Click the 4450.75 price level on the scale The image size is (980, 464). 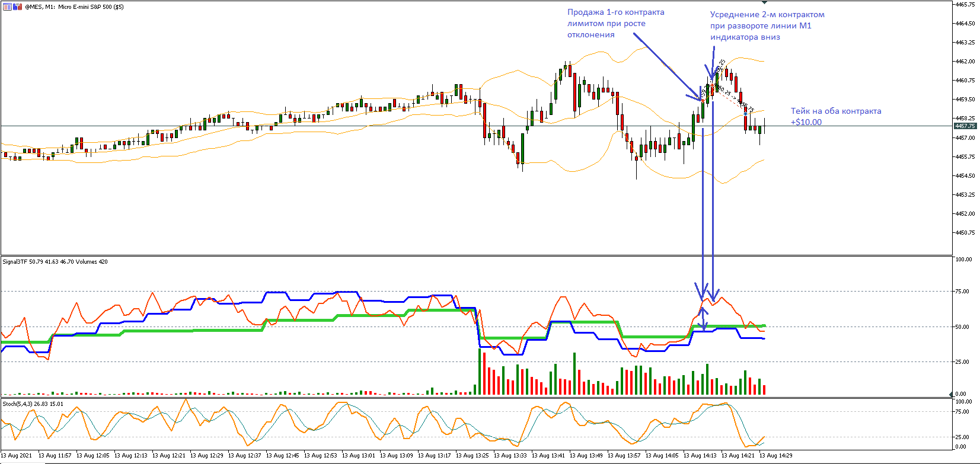965,232
